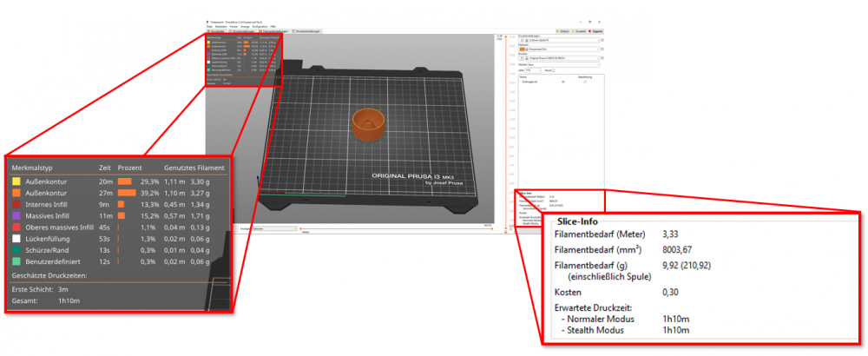868x356 pixels.
Task: Open the Anzeigen Optionen dropdown below the view
Action: pos(275,227)
